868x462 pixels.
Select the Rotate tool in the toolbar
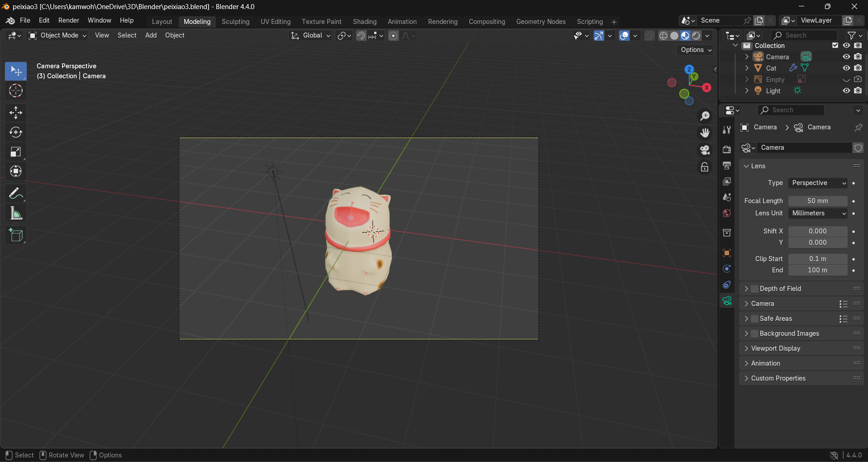16,132
